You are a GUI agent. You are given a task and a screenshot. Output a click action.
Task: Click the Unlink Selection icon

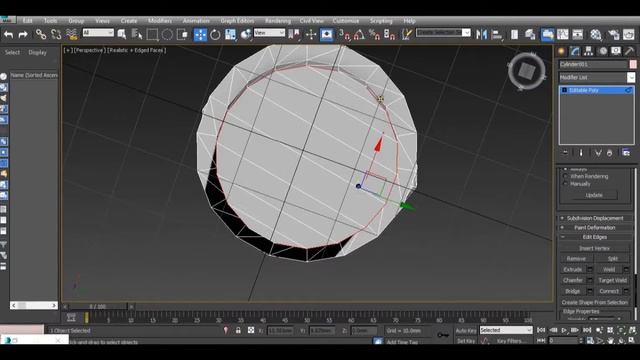56,35
